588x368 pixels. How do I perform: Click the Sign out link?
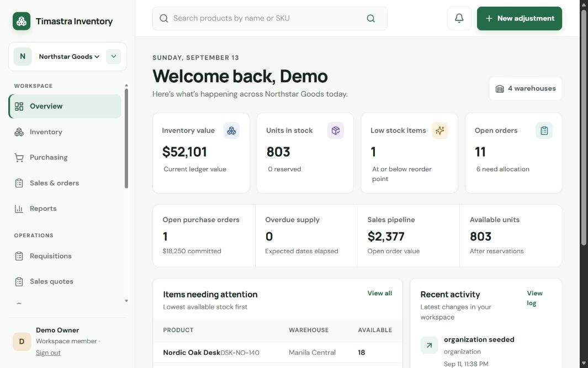(x=48, y=353)
